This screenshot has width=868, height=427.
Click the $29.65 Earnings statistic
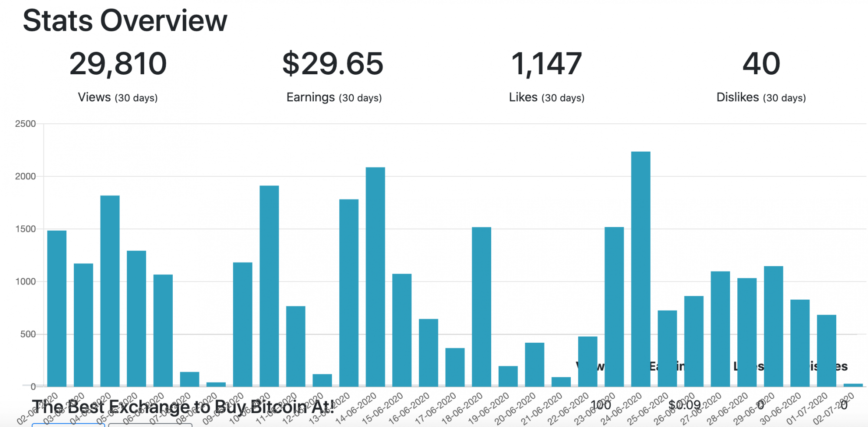(333, 76)
